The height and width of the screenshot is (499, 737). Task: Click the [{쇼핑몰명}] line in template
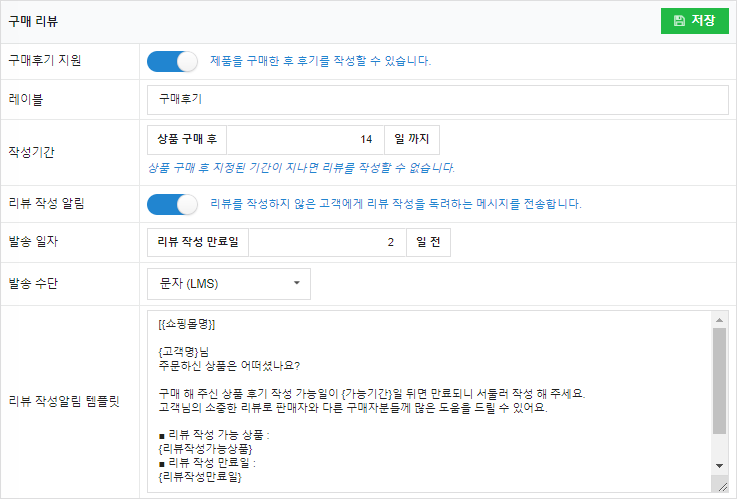pyautogui.click(x=187, y=326)
